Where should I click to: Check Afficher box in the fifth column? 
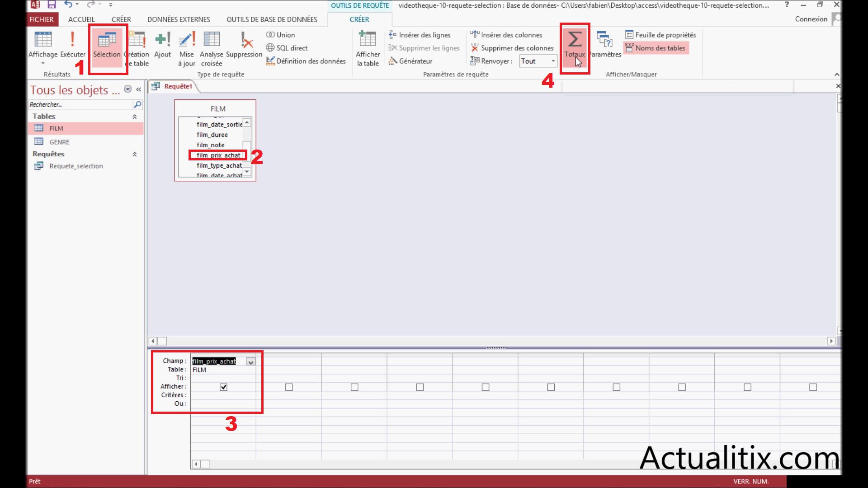pyautogui.click(x=486, y=387)
